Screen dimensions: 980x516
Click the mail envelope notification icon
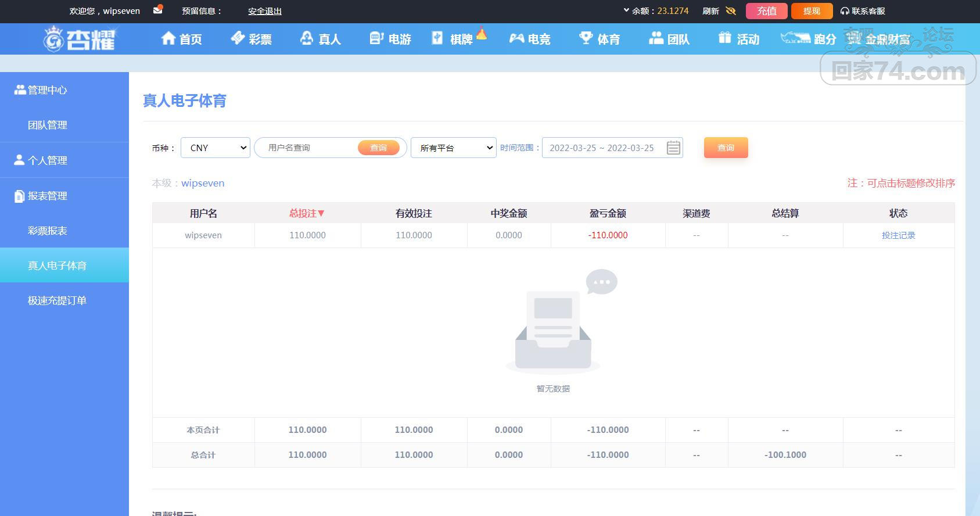(x=157, y=10)
